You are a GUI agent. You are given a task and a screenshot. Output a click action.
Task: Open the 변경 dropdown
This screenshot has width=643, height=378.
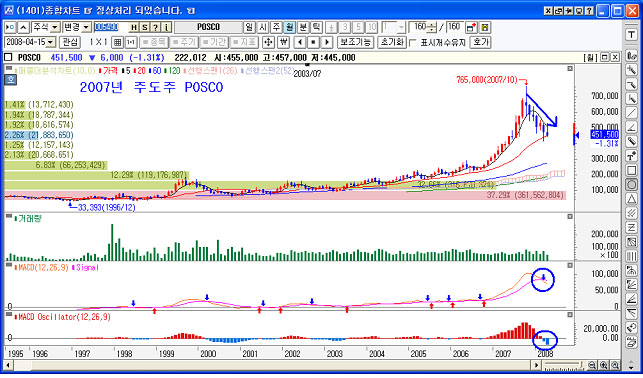77,27
